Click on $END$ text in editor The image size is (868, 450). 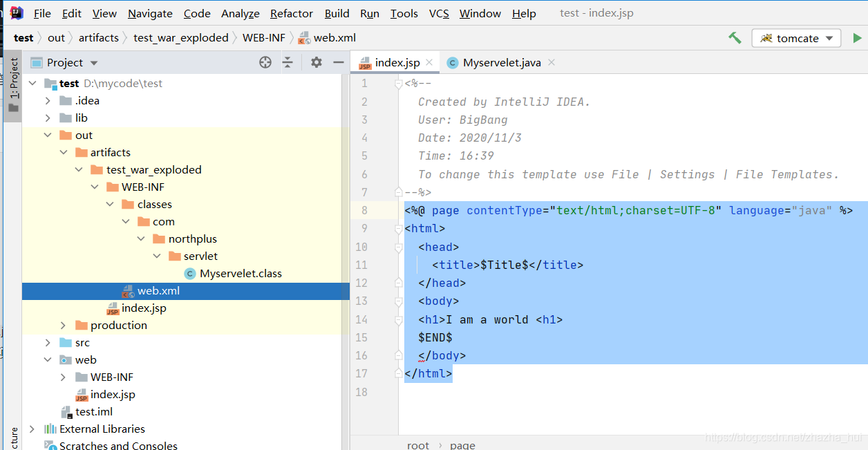pyautogui.click(x=435, y=338)
